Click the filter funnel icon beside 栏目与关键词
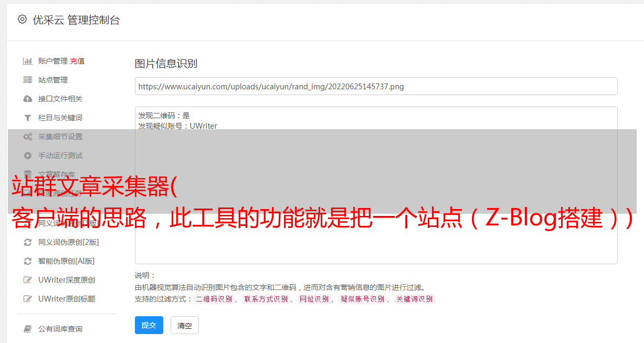 pos(28,118)
